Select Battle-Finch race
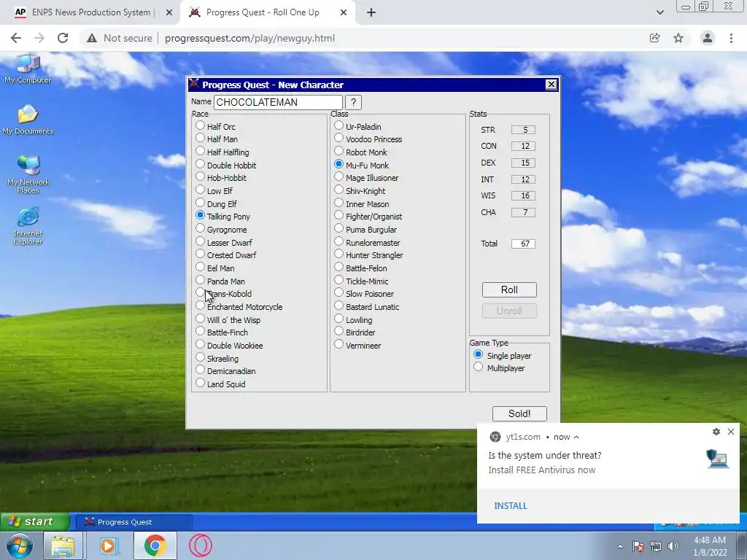747x560 pixels. coord(200,331)
